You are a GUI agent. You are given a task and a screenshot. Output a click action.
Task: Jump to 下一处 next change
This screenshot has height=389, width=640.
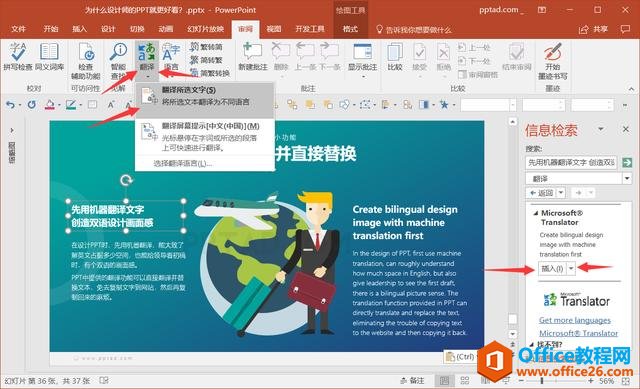click(474, 61)
